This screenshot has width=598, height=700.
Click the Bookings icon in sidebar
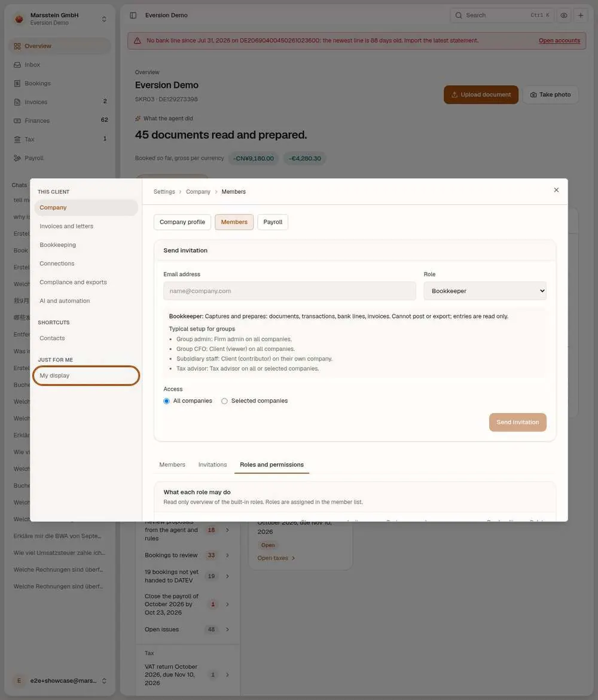(17, 84)
